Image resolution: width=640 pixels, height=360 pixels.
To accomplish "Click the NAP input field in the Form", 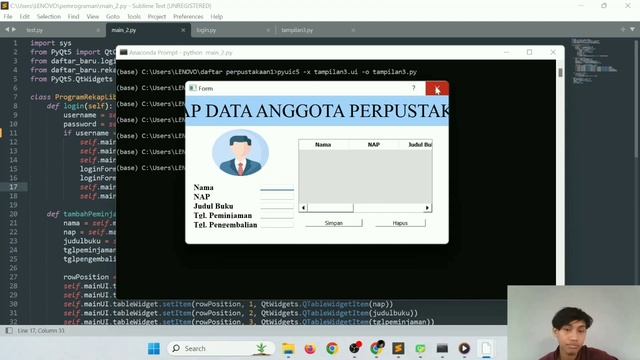I will pyautogui.click(x=277, y=197).
